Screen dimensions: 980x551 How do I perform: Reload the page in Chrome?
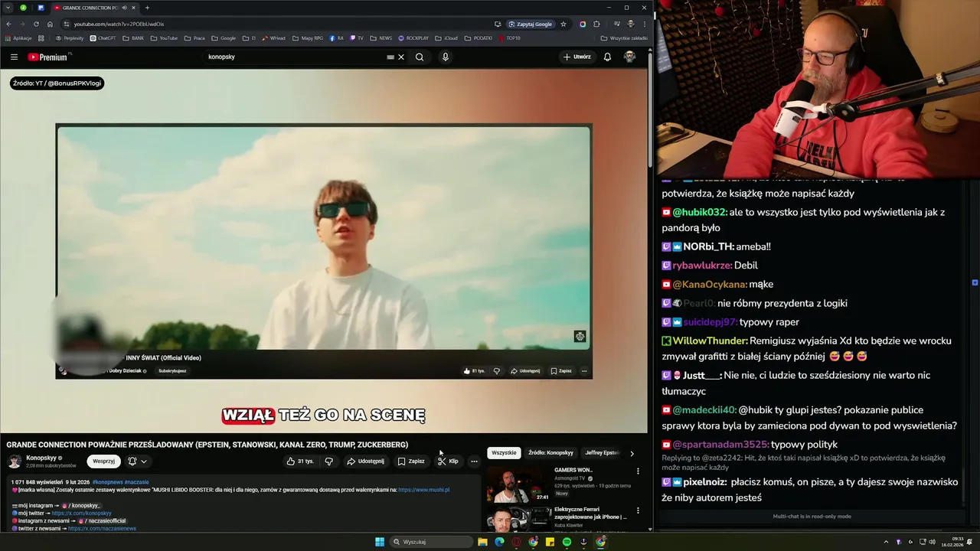tap(36, 24)
